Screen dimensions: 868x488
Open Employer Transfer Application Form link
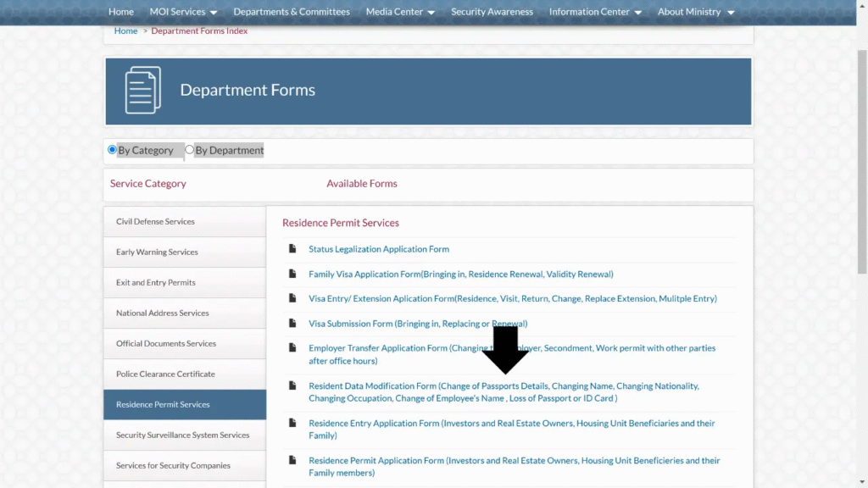(512, 354)
